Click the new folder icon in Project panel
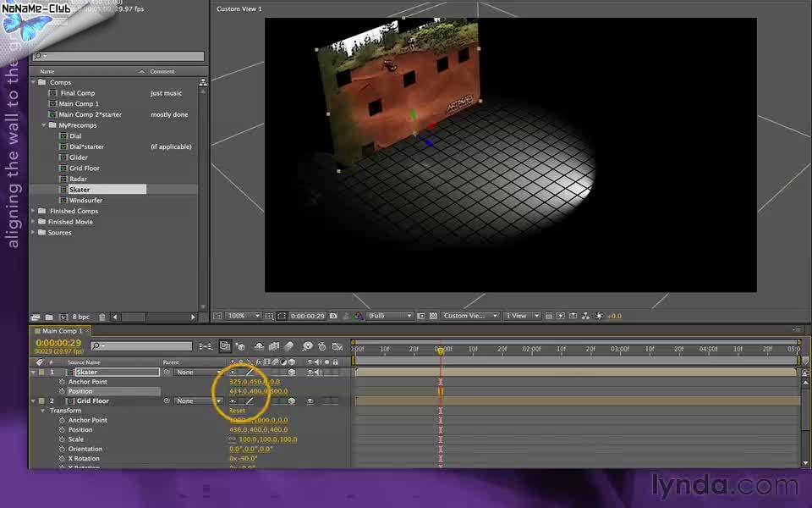 (x=49, y=317)
